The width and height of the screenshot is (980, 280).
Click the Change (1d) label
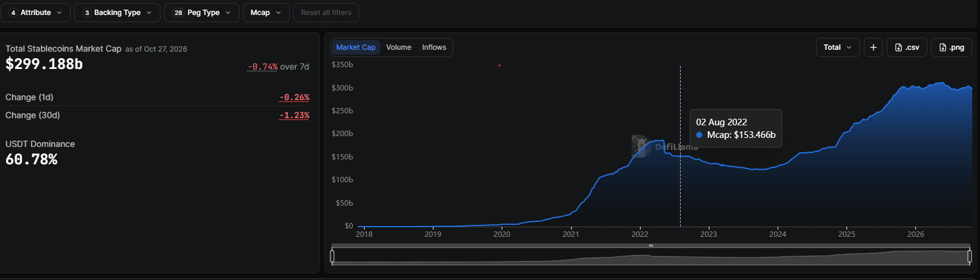coord(29,97)
